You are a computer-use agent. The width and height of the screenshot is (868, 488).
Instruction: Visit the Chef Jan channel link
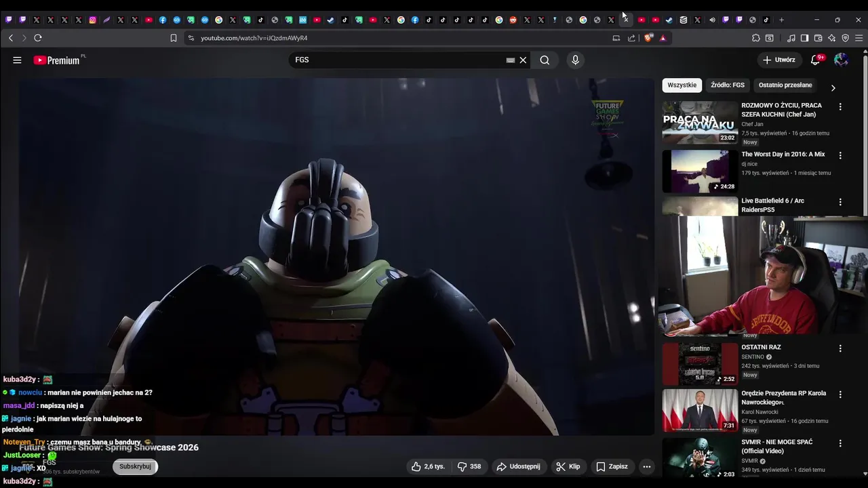pyautogui.click(x=752, y=124)
